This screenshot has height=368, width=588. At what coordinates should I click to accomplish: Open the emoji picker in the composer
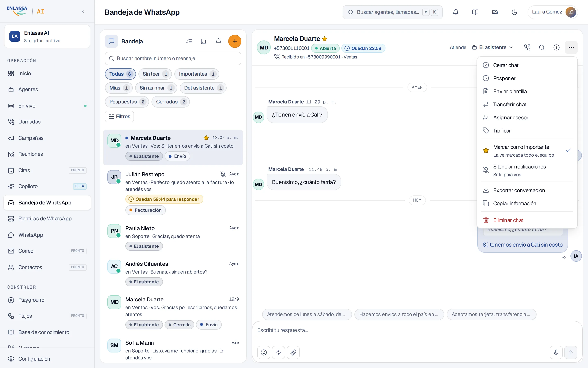click(264, 352)
